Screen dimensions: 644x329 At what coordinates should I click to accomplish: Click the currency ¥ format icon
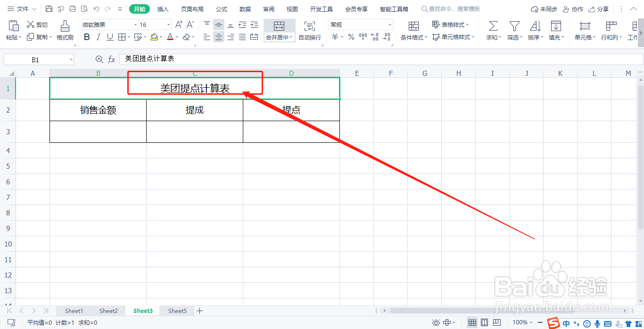pyautogui.click(x=335, y=37)
